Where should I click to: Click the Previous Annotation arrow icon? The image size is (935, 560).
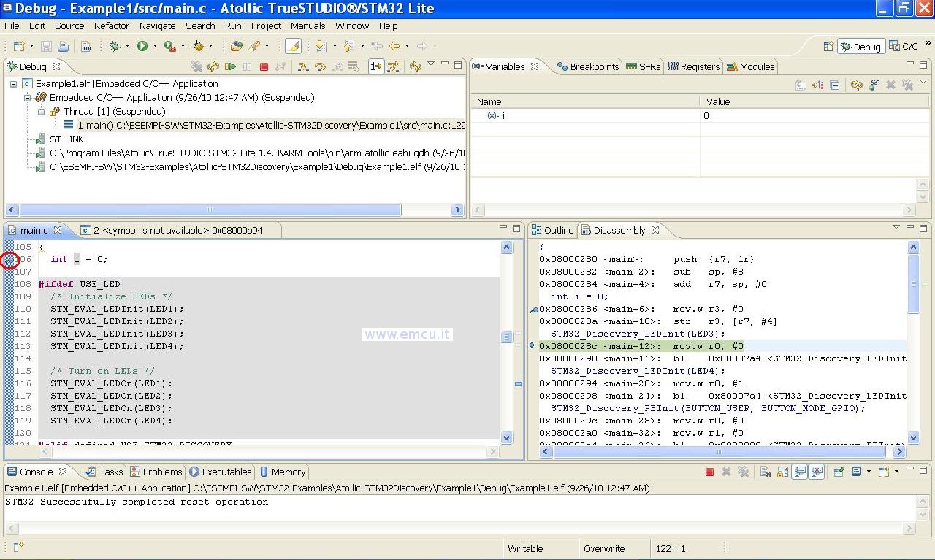[x=349, y=46]
